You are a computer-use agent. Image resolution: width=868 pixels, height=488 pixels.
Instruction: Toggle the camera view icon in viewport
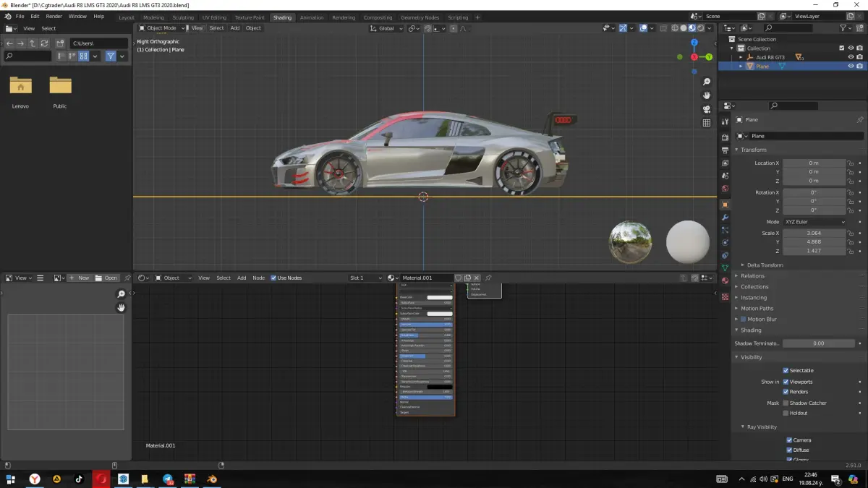click(707, 109)
